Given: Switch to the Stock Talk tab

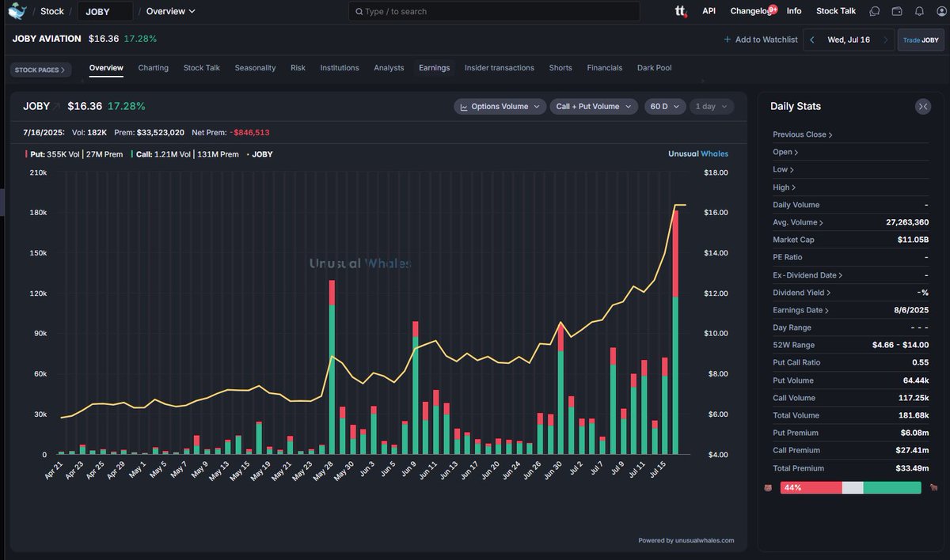Looking at the screenshot, I should click(x=202, y=68).
